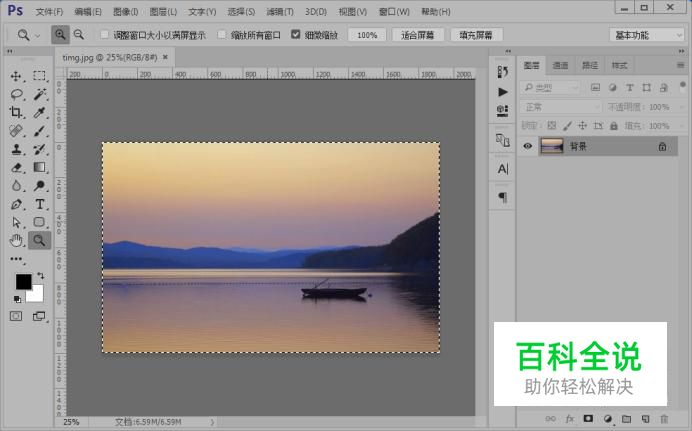Create a new layer
This screenshot has width=692, height=431.
(x=645, y=419)
